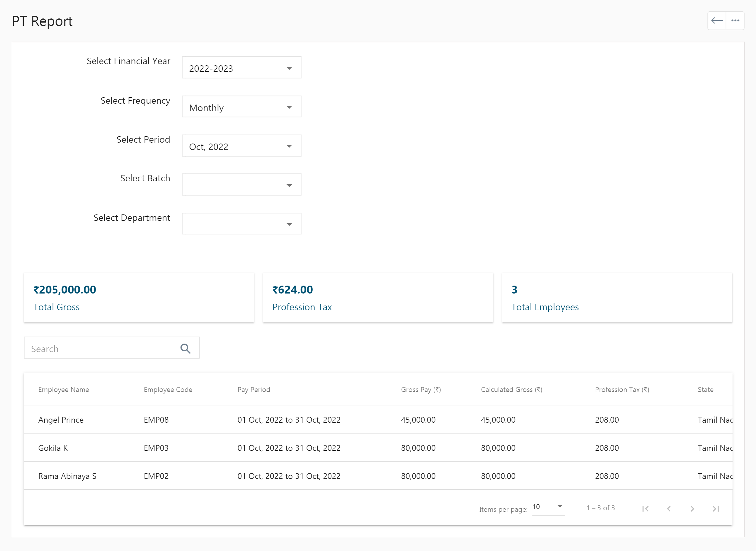Click the State column header
Image resolution: width=756 pixels, height=551 pixels.
click(x=706, y=390)
